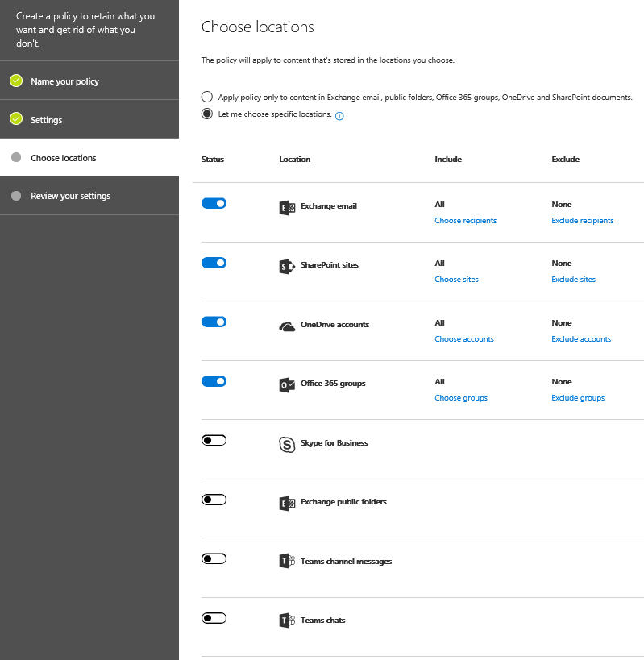
Task: Open the info tooltip beside specific locations
Action: (x=339, y=116)
